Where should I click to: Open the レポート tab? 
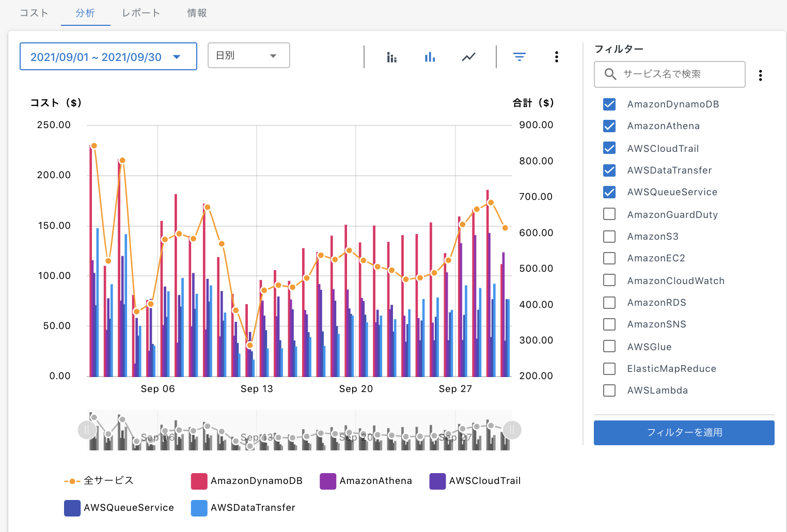(x=141, y=13)
